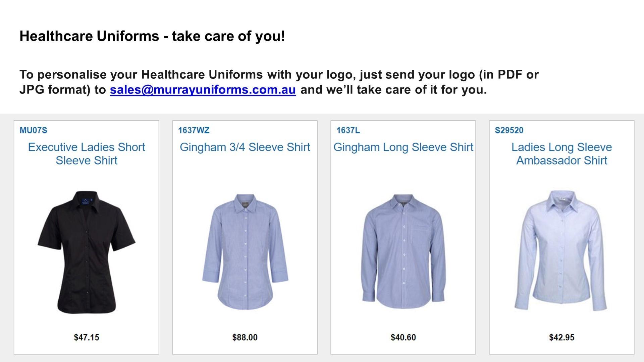Click the gingham long sleeve shirt photo
644x362 pixels.
[403, 252]
